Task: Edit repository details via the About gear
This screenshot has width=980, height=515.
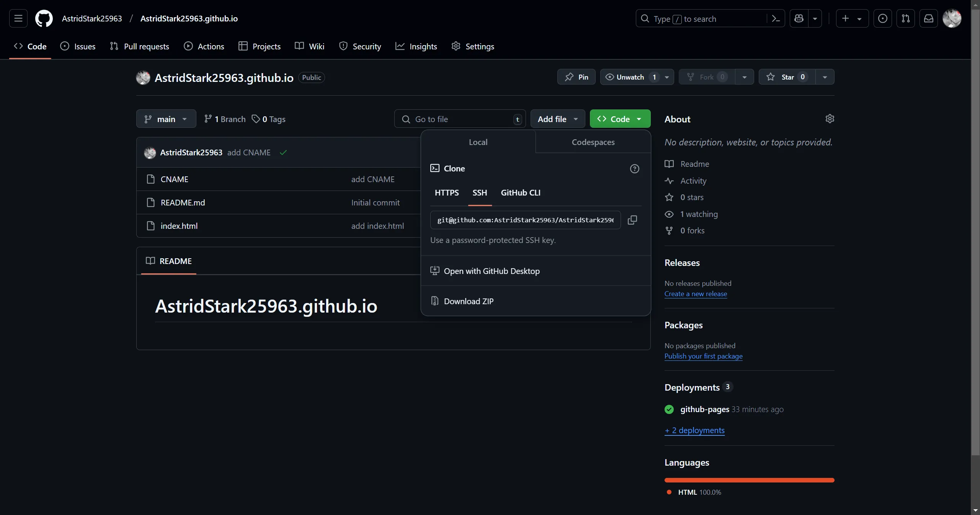Action: click(830, 119)
